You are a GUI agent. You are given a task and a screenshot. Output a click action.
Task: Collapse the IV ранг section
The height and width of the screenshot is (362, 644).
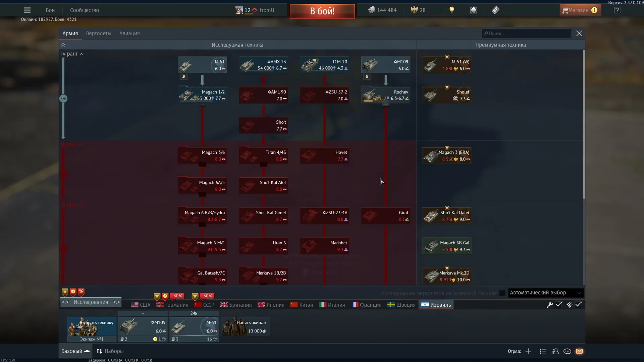coord(72,54)
